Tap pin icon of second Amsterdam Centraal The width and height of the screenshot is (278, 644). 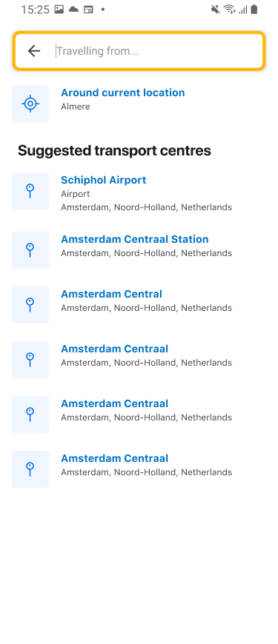click(x=30, y=415)
